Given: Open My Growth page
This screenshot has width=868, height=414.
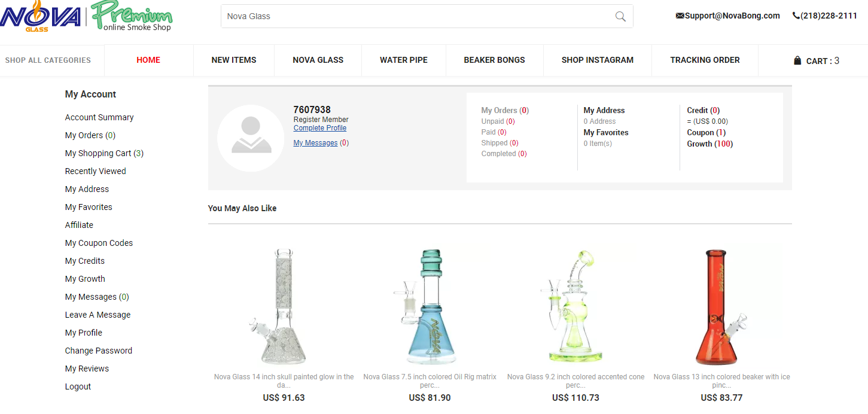Looking at the screenshot, I should (85, 279).
